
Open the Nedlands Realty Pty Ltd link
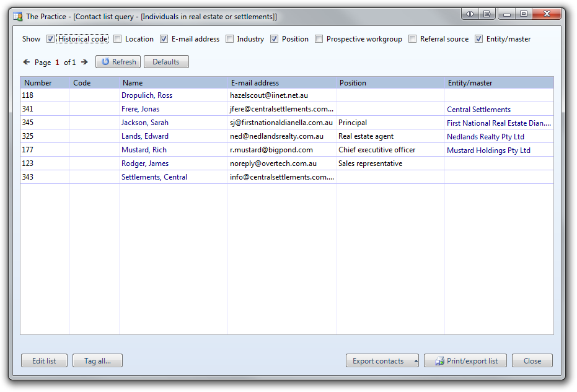pos(485,136)
